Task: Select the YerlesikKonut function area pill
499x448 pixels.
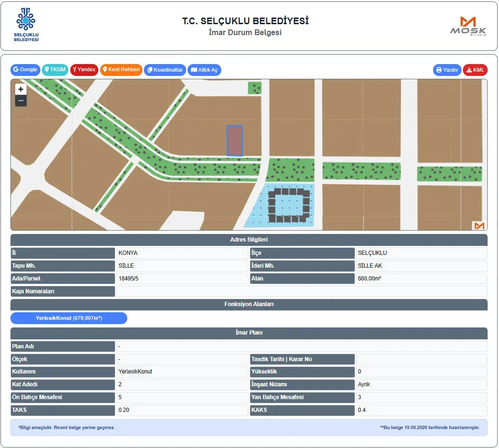Action: coord(69,318)
